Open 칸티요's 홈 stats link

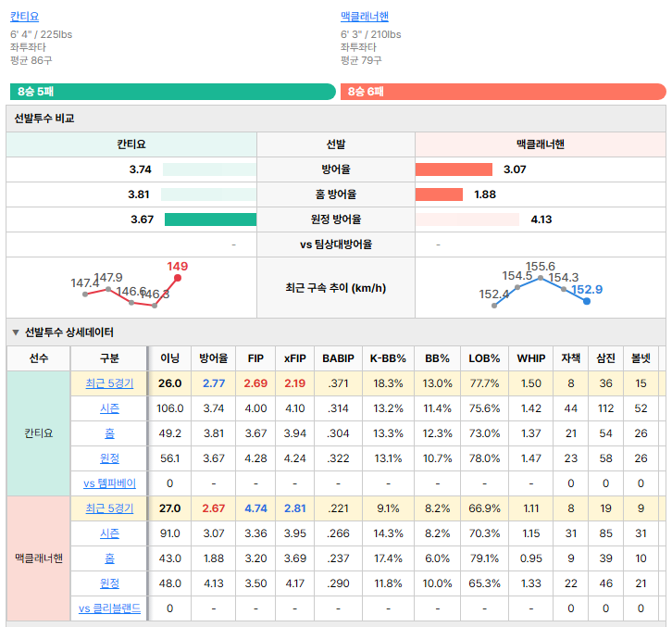(x=109, y=433)
